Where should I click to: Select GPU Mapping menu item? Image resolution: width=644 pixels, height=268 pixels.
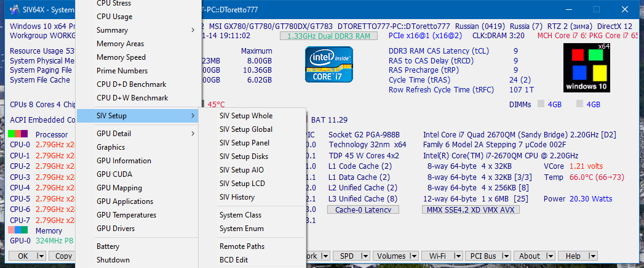138,188
